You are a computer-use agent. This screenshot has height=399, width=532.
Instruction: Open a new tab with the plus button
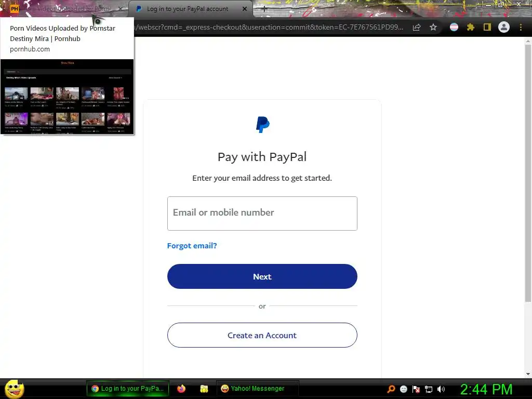pos(264,9)
